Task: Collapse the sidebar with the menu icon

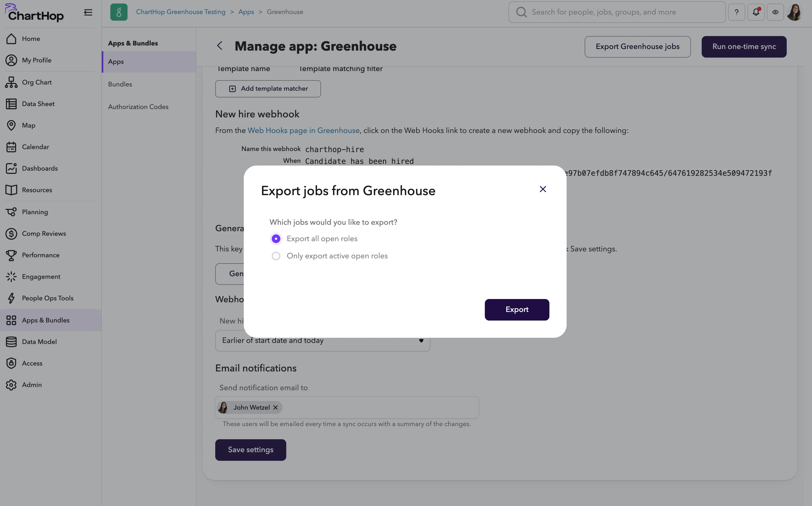Action: click(88, 12)
